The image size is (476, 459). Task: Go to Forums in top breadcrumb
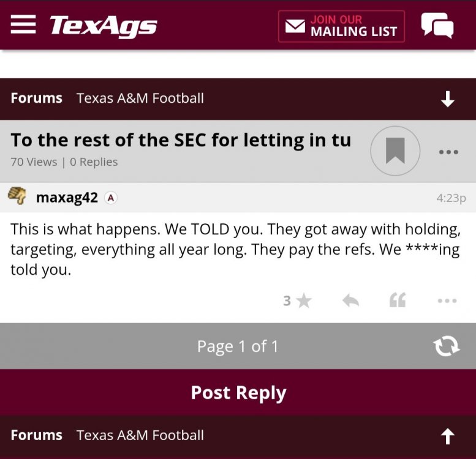[x=37, y=98]
